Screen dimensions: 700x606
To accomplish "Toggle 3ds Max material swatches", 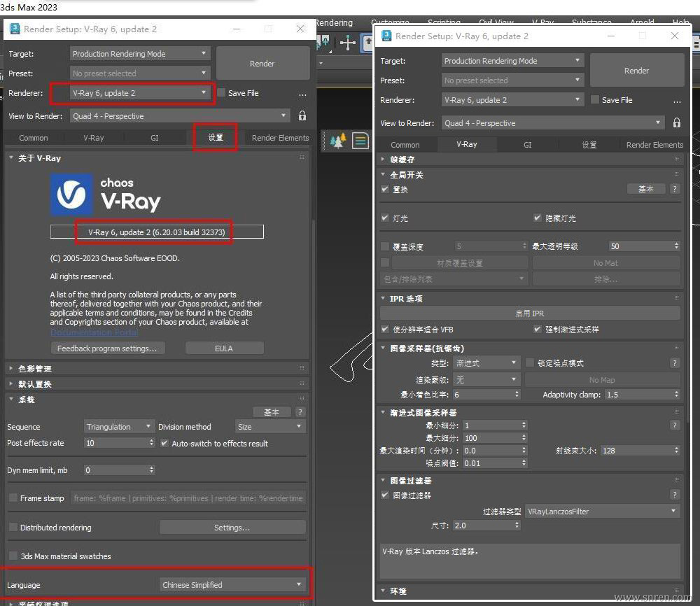I will [x=13, y=556].
